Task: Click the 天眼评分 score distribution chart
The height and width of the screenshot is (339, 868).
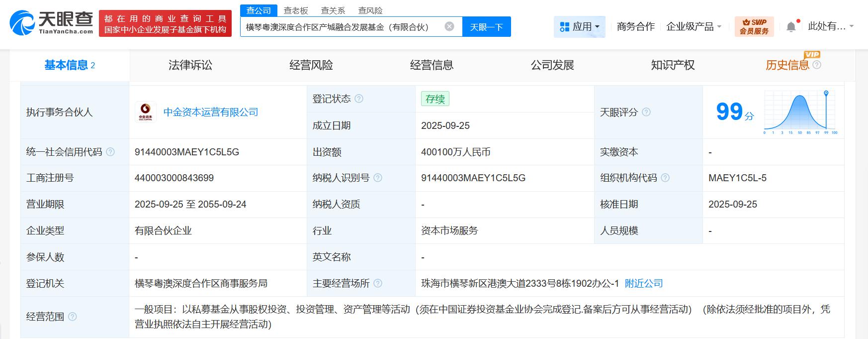Action: (x=800, y=112)
